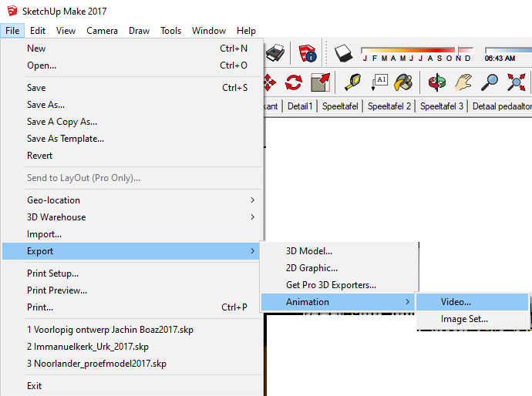532x396 pixels.
Task: Switch to Speeltafel scene tab
Action: 340,106
